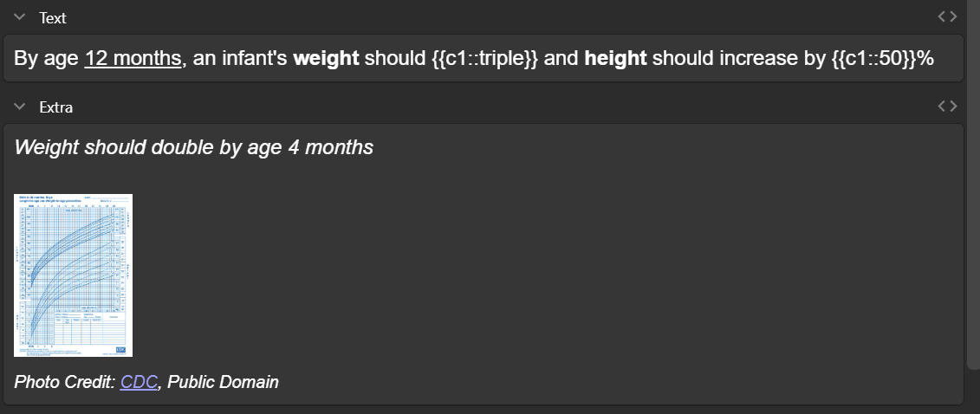Place cursor in underlined "12 months" text
980x414 pixels.
click(x=133, y=58)
